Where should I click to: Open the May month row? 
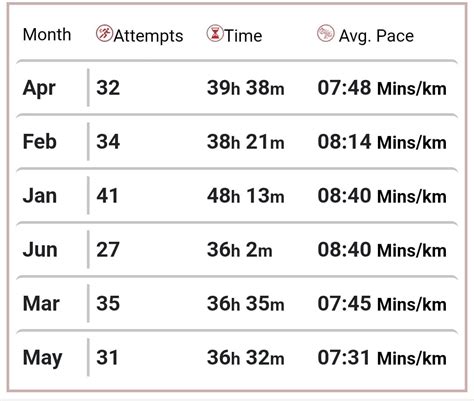click(237, 358)
